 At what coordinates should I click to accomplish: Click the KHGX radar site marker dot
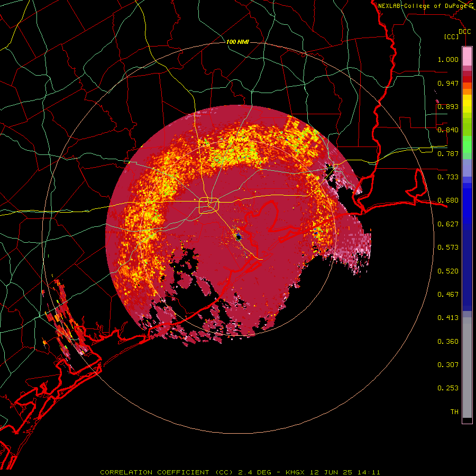point(239,237)
